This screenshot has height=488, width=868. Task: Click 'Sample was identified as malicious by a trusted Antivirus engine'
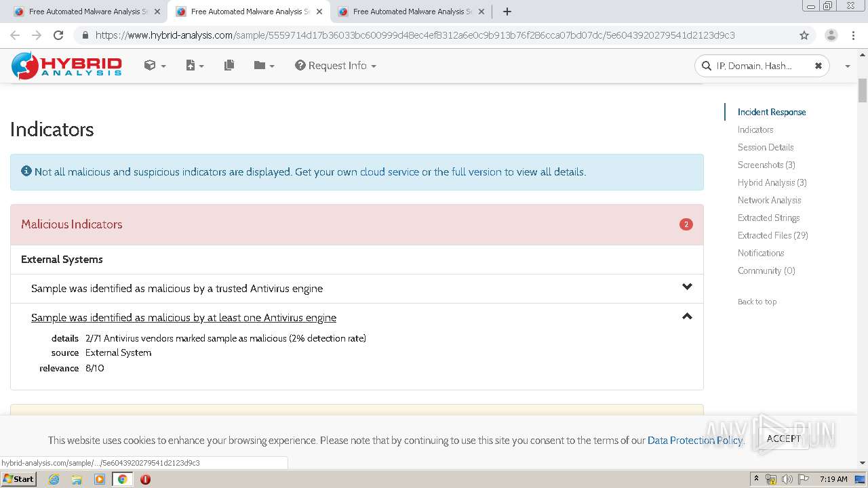pyautogui.click(x=177, y=289)
